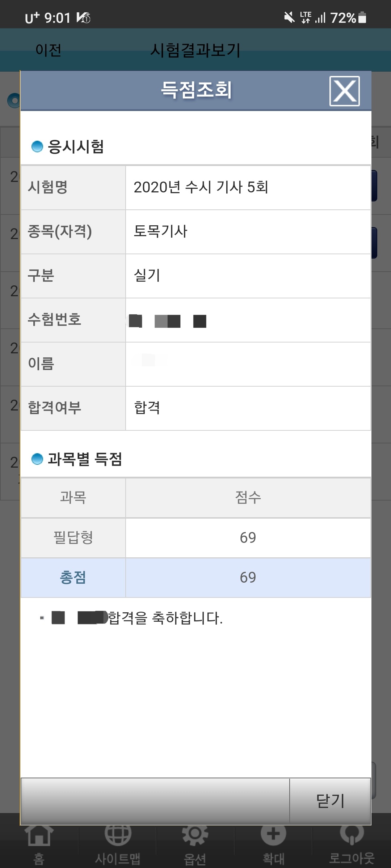Select the 시험명 value 2020년 수시 기사 5회
This screenshot has width=391, height=868.
(201, 187)
